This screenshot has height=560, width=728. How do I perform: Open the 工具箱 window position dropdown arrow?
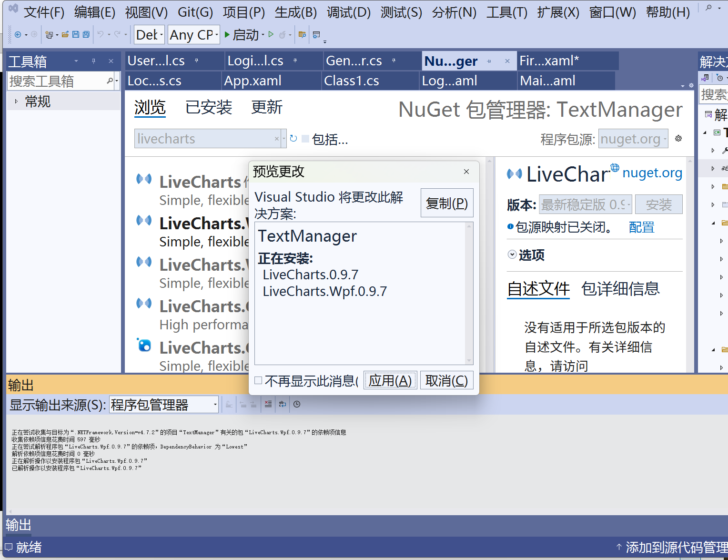[76, 61]
